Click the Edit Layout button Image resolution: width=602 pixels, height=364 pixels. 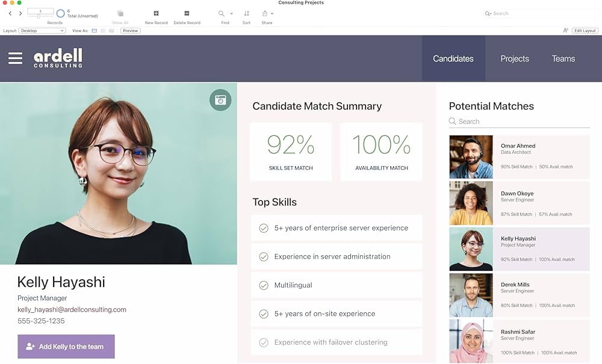[x=585, y=31]
